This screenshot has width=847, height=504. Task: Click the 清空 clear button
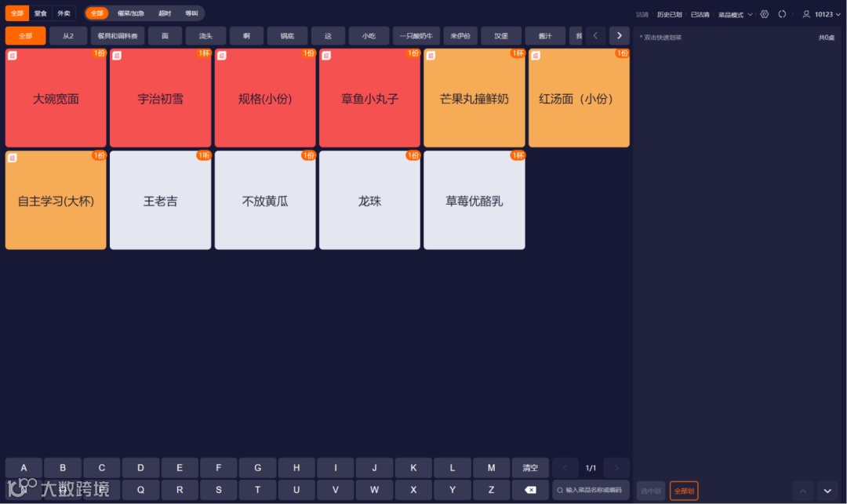point(530,468)
